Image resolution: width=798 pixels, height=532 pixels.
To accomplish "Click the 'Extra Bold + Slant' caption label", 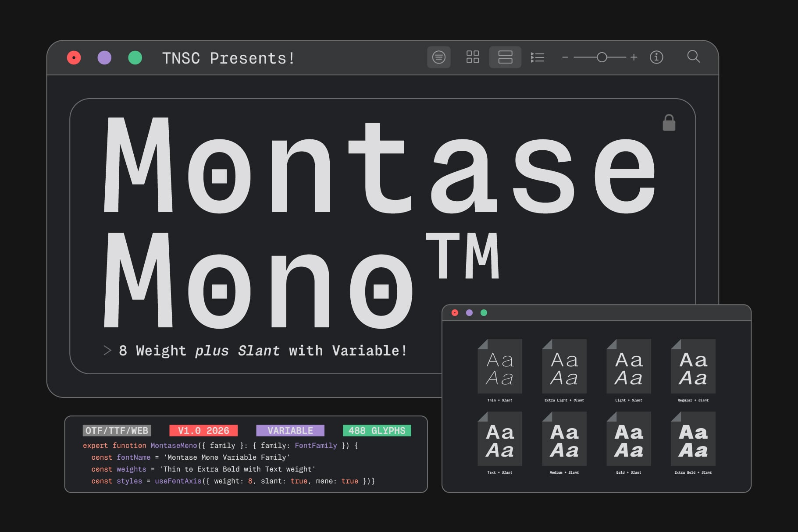I will point(693,472).
